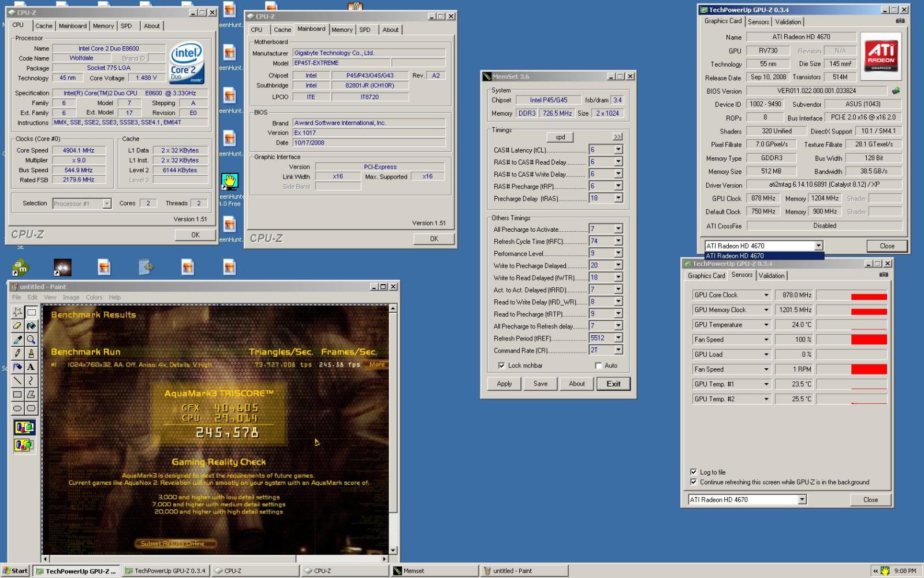This screenshot has width=924, height=578.
Task: Open the GPU Temperature sensor dropdown
Action: click(x=766, y=325)
